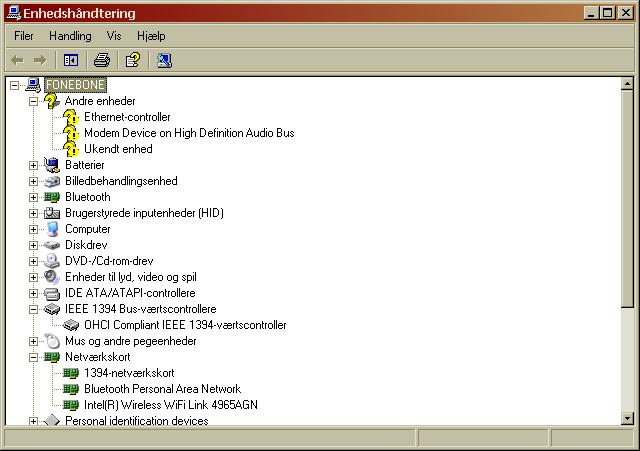Image resolution: width=640 pixels, height=451 pixels.
Task: Click the Bluetooth category icon
Action: 52,197
